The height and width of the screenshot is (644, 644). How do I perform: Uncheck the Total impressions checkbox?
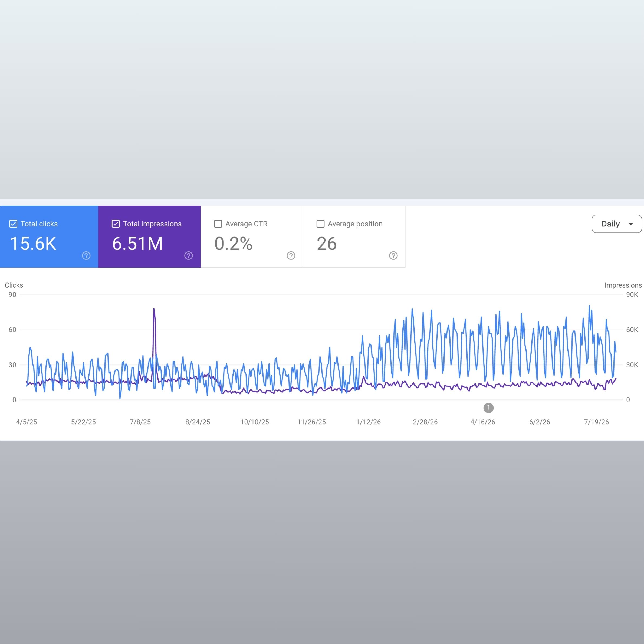tap(116, 224)
